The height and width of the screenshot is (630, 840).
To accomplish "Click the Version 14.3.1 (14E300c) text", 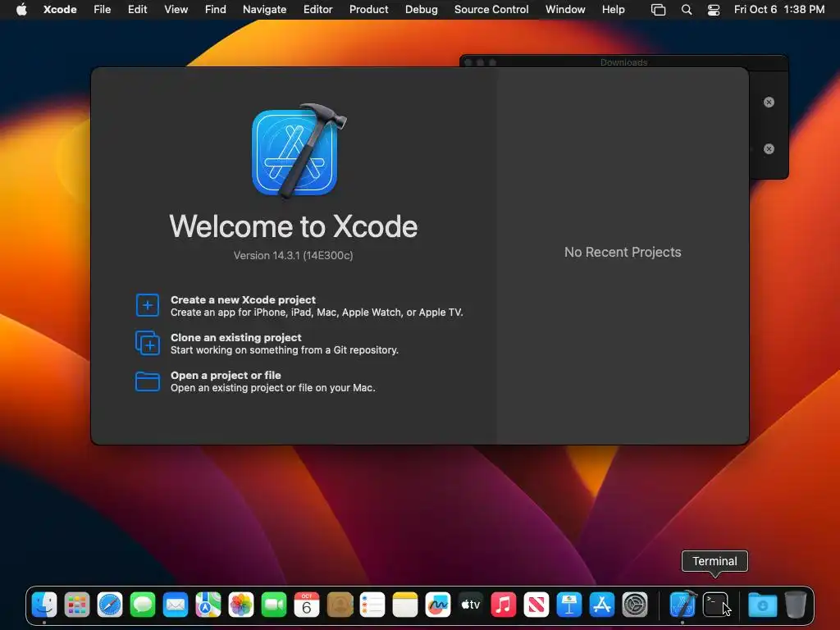I will [293, 256].
